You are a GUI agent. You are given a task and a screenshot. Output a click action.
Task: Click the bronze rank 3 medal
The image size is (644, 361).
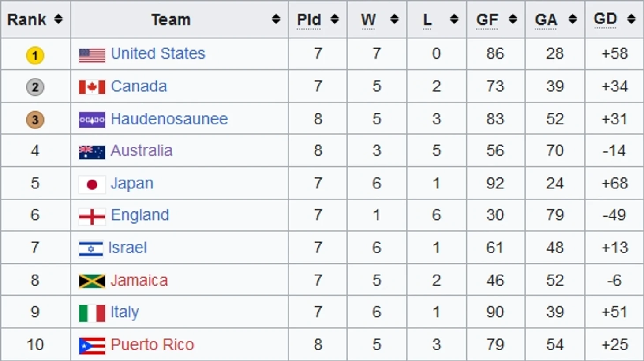[x=35, y=120]
